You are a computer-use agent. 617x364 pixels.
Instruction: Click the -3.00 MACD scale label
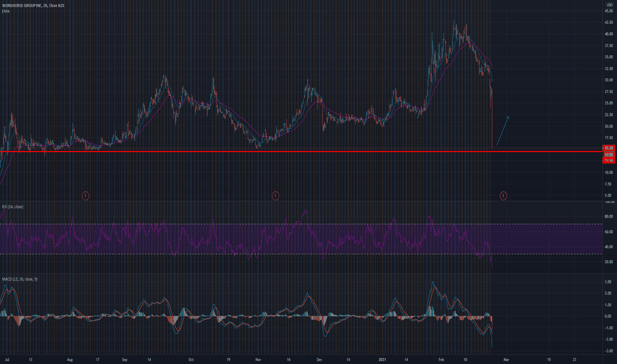pos(608,351)
